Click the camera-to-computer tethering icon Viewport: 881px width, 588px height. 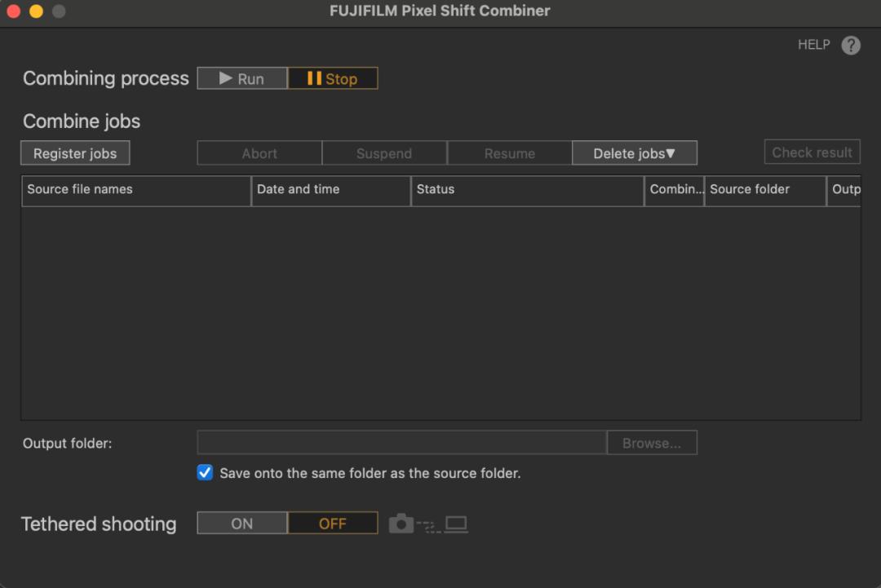click(x=428, y=524)
